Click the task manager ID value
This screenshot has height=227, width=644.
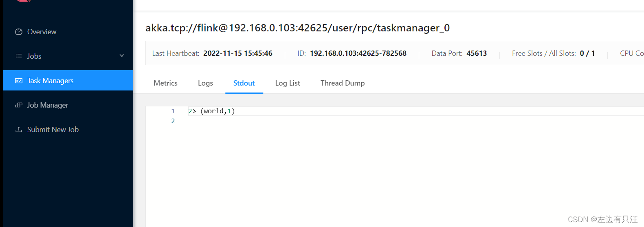point(358,53)
